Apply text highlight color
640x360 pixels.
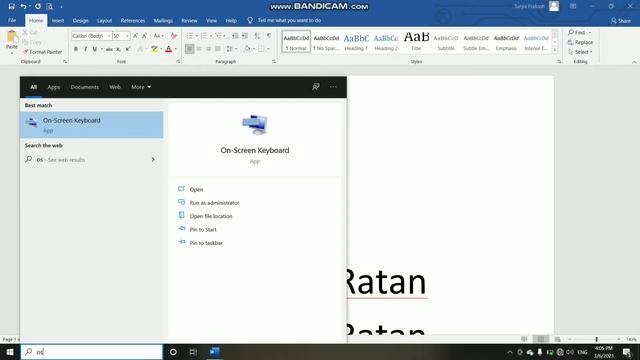(x=154, y=49)
